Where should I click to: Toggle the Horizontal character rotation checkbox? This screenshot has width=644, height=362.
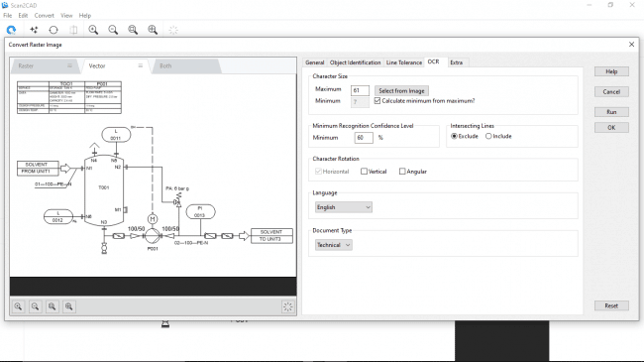318,172
